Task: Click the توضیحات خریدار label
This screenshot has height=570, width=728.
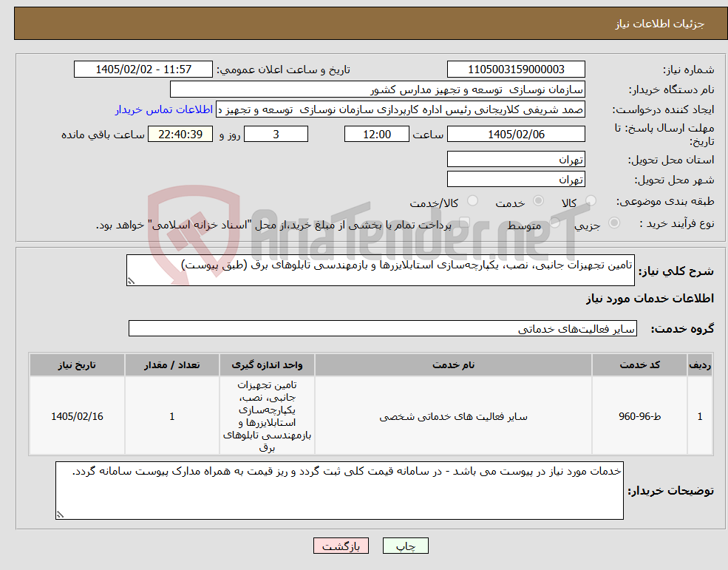Action: point(670,491)
